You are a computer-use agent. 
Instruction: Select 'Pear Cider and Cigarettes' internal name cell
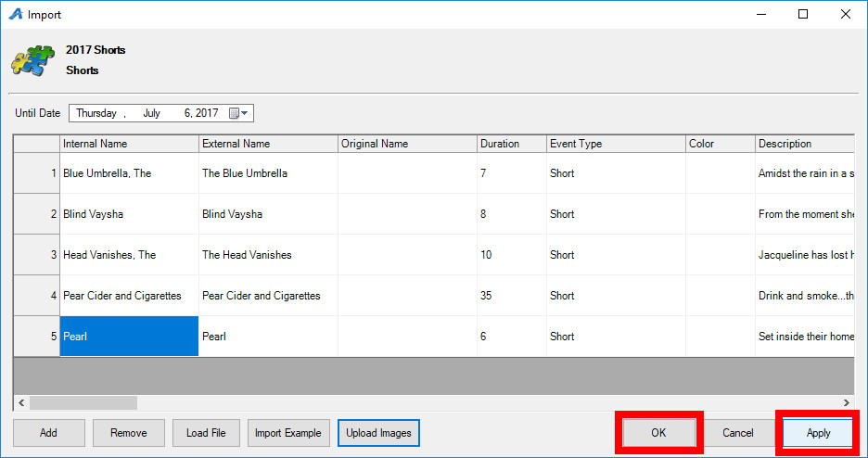point(129,296)
